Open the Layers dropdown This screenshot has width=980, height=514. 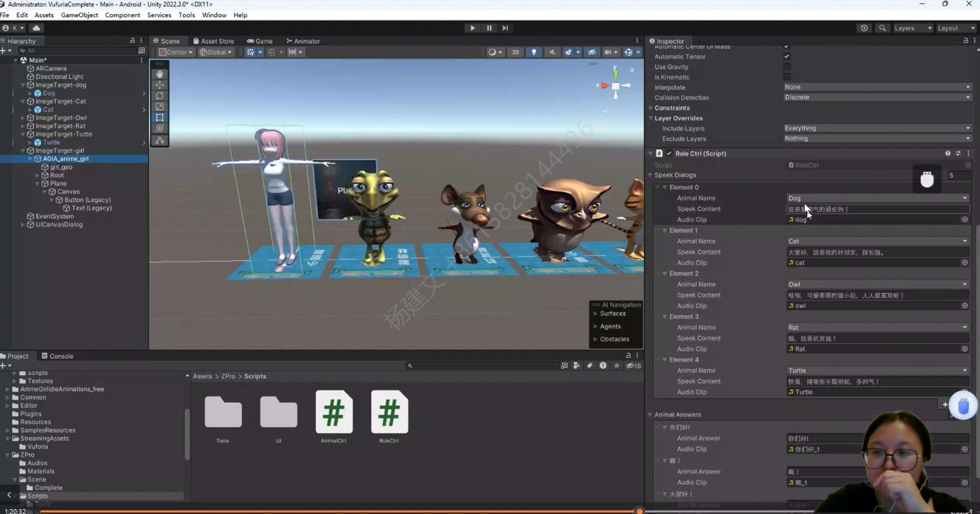click(x=913, y=28)
